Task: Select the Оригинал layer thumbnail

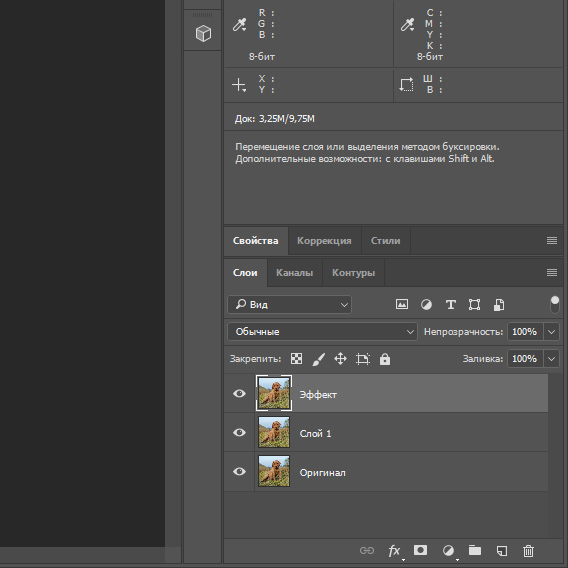Action: [274, 471]
